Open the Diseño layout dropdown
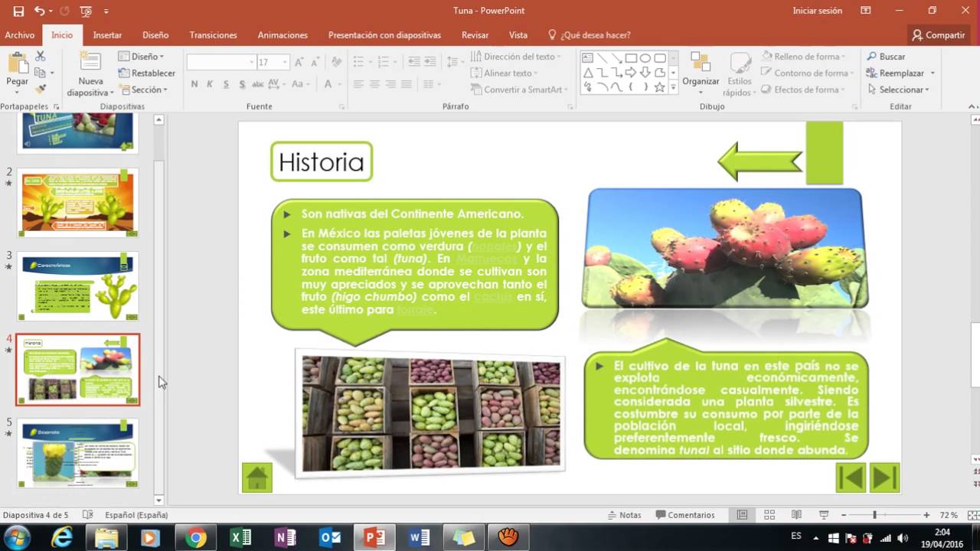 (x=142, y=57)
